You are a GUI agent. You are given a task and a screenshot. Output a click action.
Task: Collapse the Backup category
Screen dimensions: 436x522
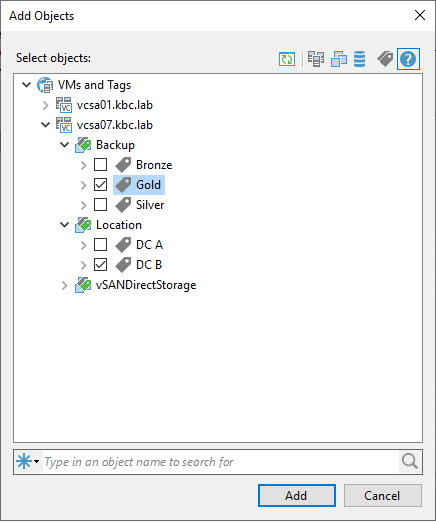pos(64,145)
